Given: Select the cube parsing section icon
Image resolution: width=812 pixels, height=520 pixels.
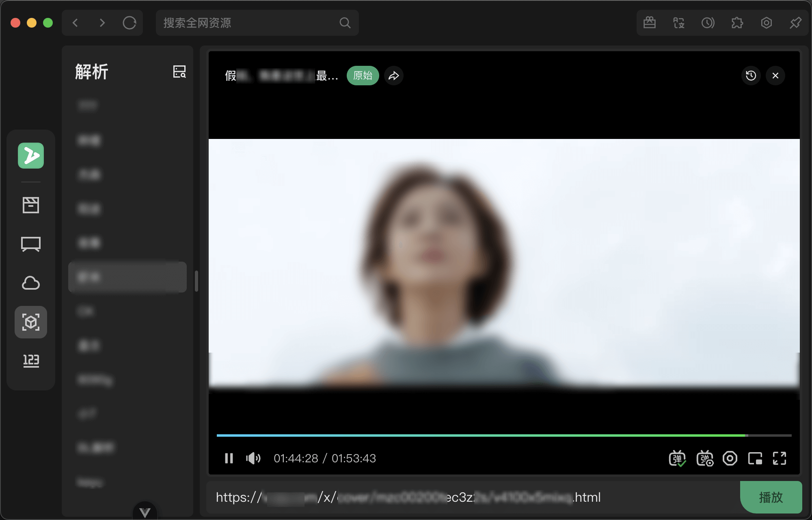Looking at the screenshot, I should (x=31, y=322).
